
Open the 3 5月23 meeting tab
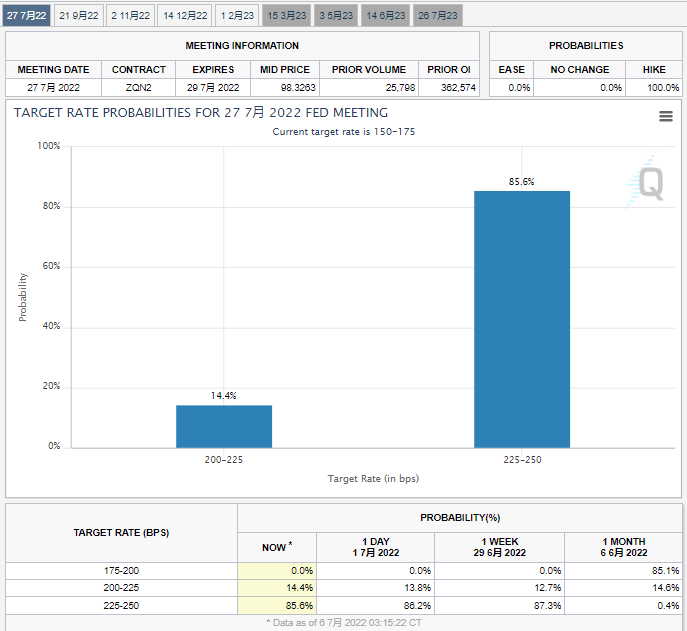click(x=336, y=16)
